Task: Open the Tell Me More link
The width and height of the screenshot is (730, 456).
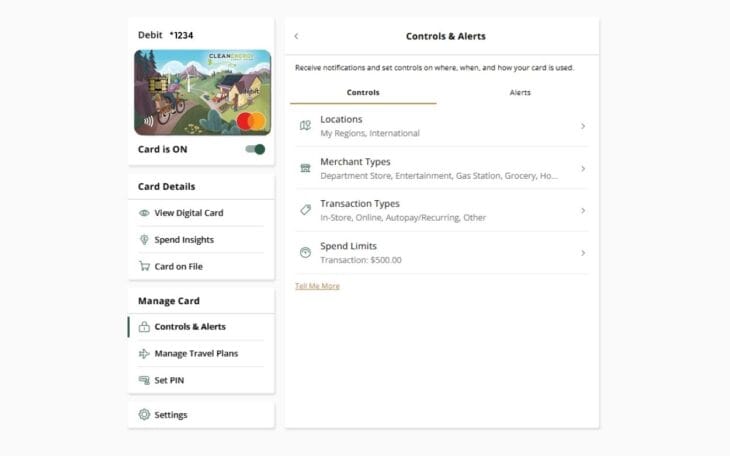Action: point(317,286)
